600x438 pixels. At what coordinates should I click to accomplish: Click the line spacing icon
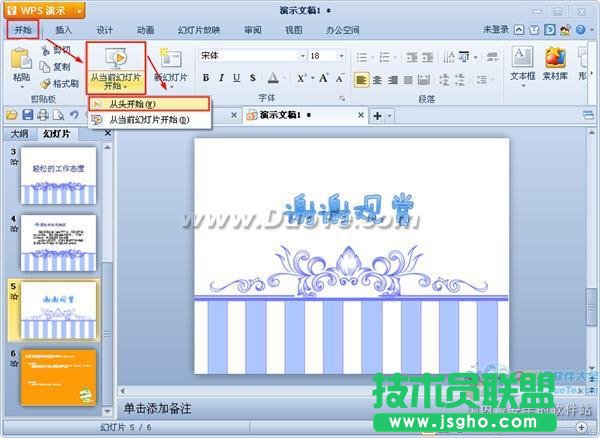click(481, 80)
